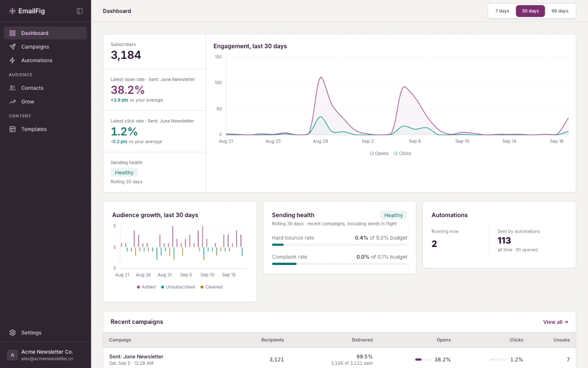Viewport: 588px width, 368px height.
Task: Click subscriber count 3,184
Action: [x=126, y=55]
